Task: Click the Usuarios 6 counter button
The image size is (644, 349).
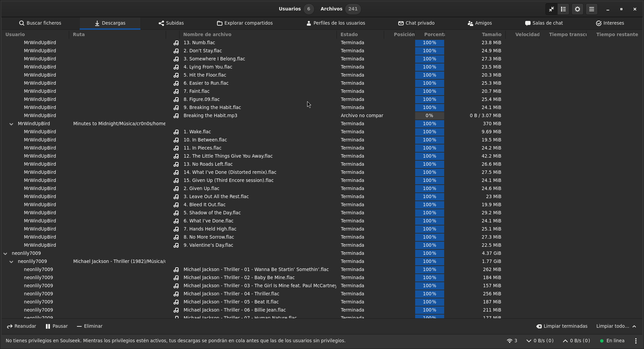Action: coord(296,9)
